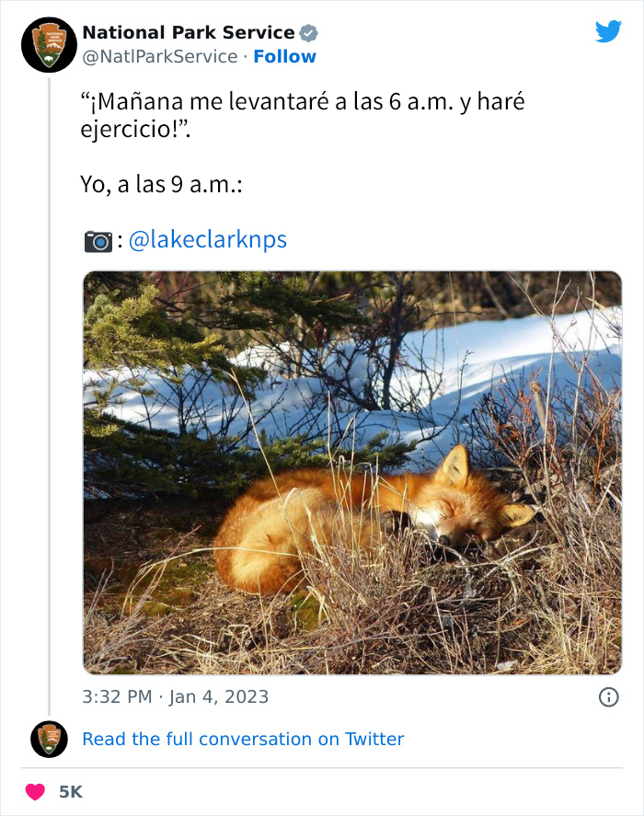Click the small NPS avatar near the conversation link

pyautogui.click(x=48, y=739)
